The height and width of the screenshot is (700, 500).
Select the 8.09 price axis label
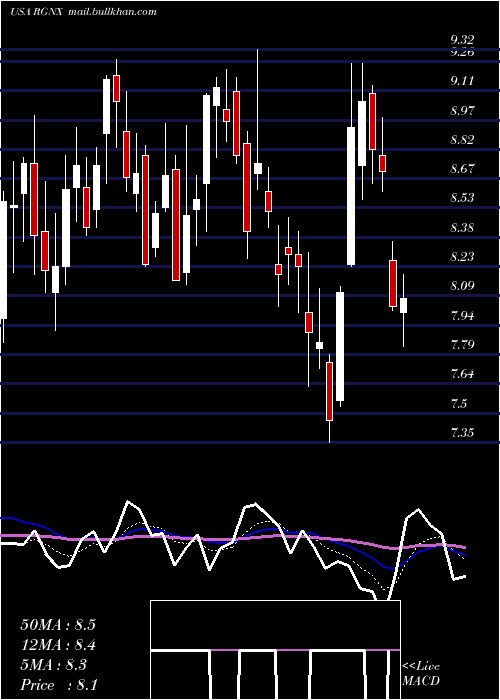tap(462, 286)
